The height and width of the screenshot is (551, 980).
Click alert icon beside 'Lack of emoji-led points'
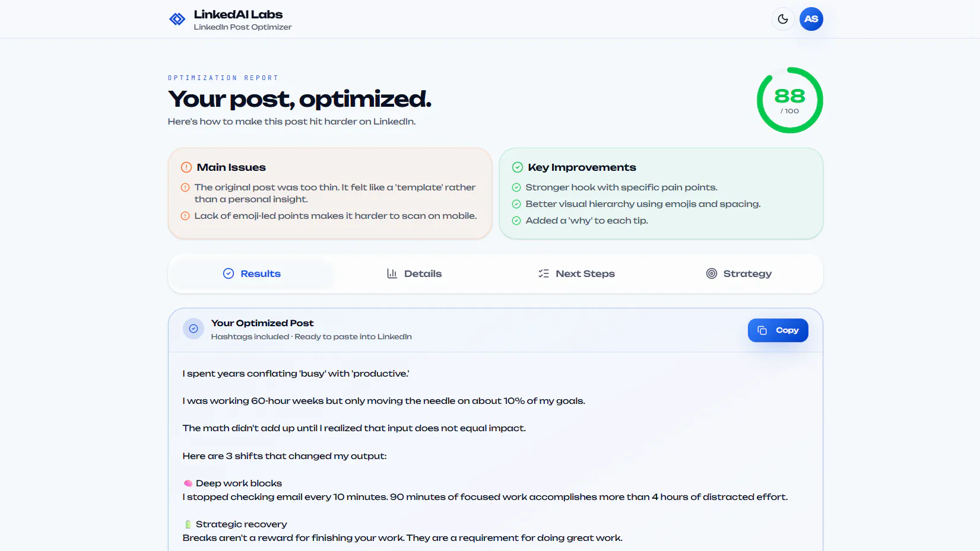(x=185, y=216)
